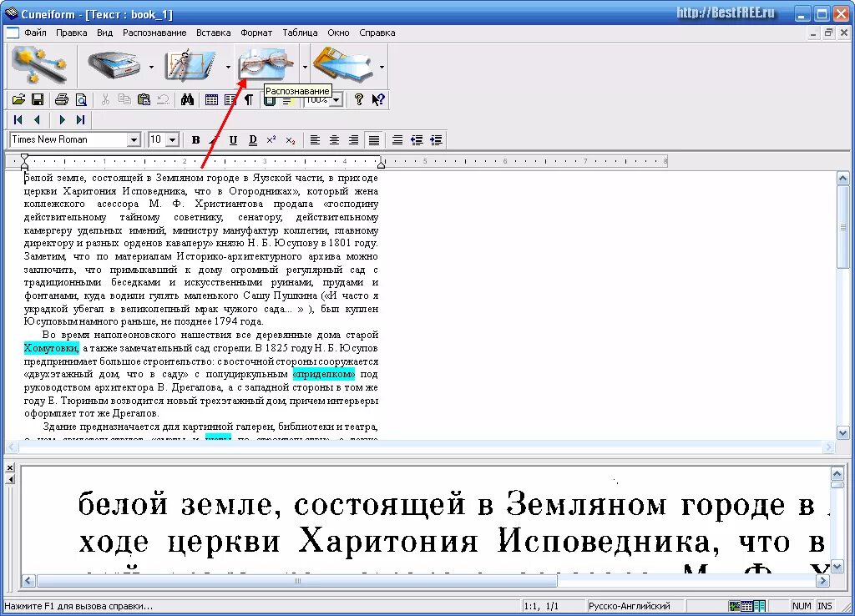Expand the save icon dropdown arrow
The width and height of the screenshot is (855, 616).
point(382,67)
